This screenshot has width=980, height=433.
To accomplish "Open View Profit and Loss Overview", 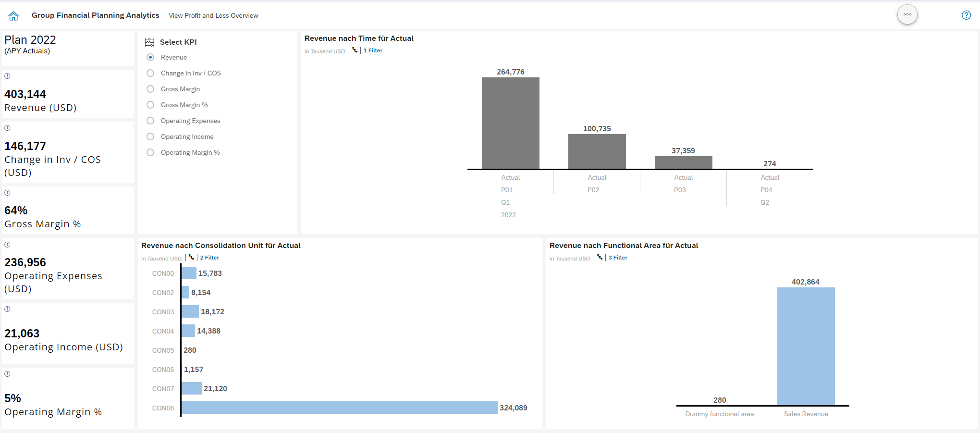I will (213, 15).
